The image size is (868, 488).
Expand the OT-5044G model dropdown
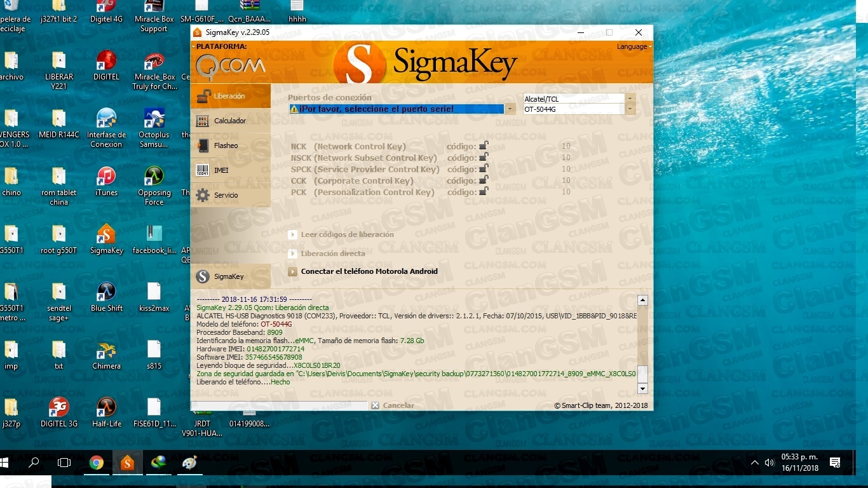point(630,109)
